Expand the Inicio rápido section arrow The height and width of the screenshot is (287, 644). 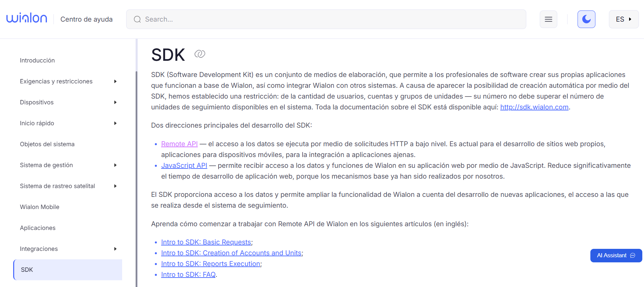(115, 123)
